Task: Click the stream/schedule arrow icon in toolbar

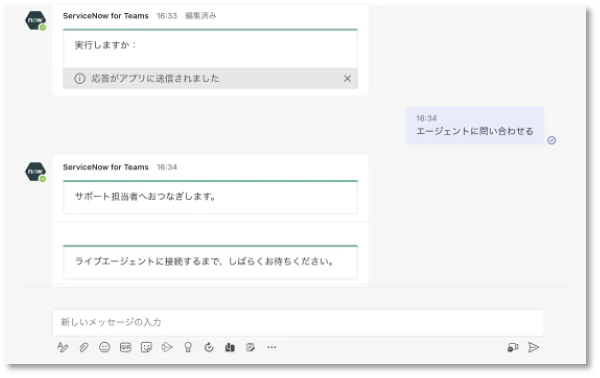Action: point(167,347)
